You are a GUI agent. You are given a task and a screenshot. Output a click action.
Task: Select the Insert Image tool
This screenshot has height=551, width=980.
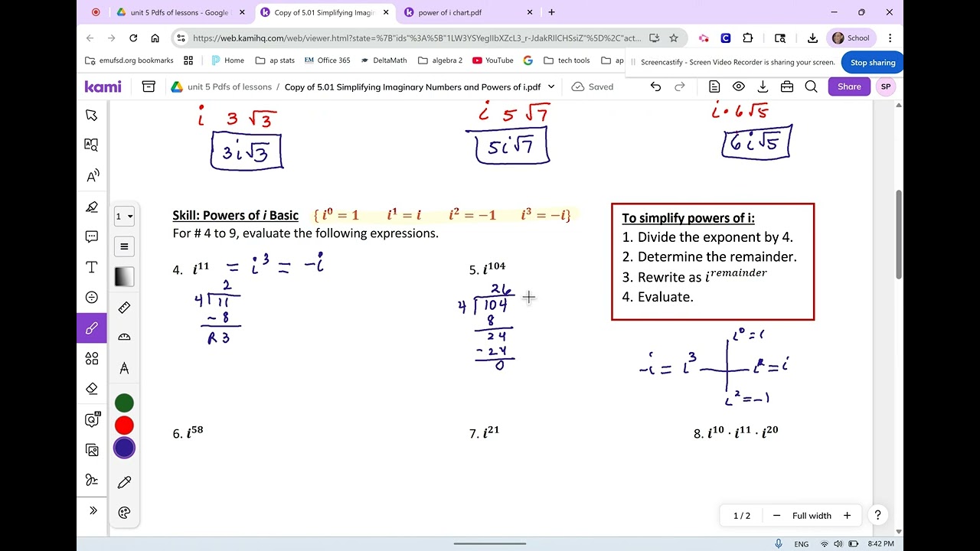click(92, 450)
